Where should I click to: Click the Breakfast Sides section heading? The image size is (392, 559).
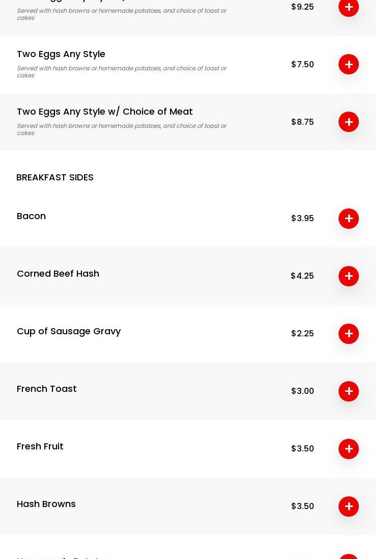tap(55, 177)
